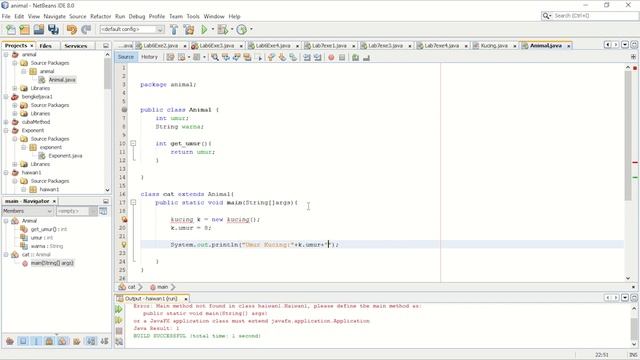The image size is (640, 360).
Task: Toggle Show Inner Classes in Navigator
Action: (62, 341)
